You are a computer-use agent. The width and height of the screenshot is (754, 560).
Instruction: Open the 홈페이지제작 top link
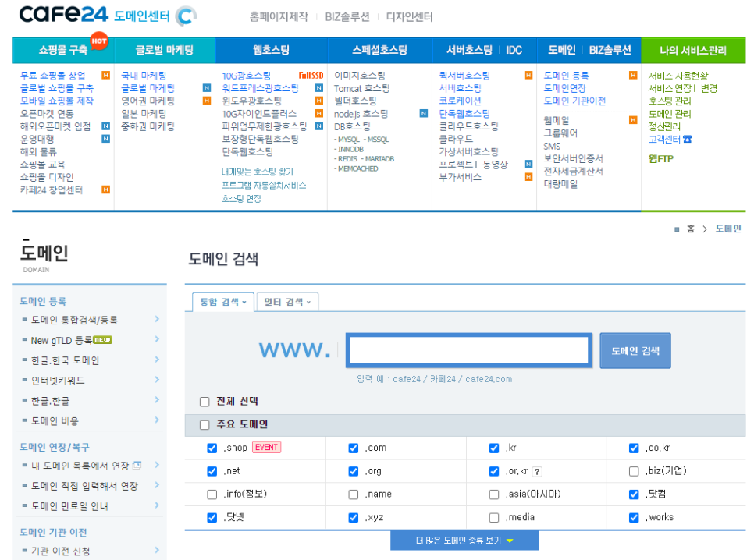[x=279, y=17]
